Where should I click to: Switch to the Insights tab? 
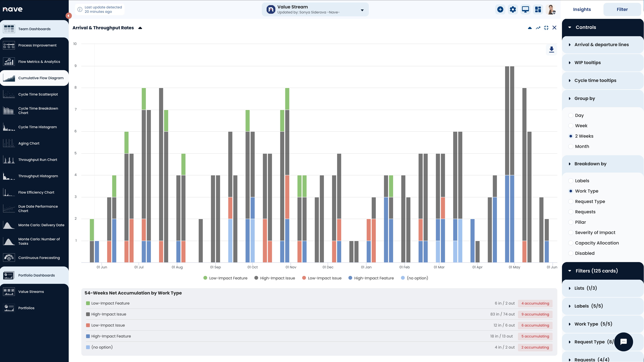pos(582,9)
